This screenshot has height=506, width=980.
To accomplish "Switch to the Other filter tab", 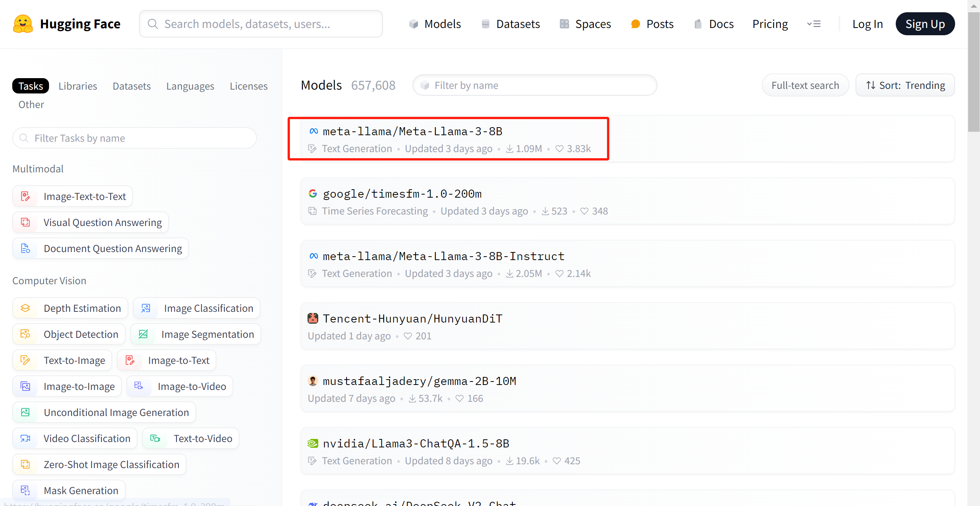I will pos(31,104).
